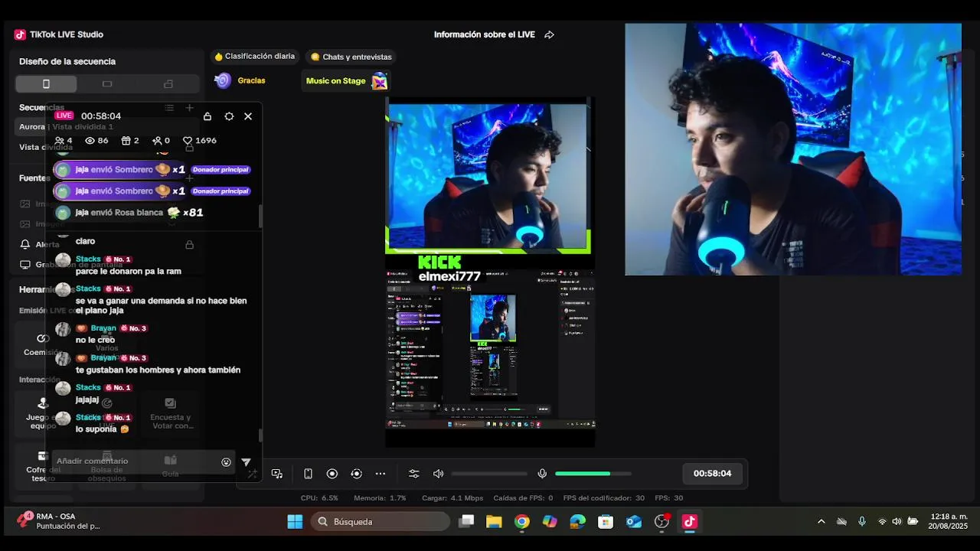
Task: Click the magic wand effects icon
Action: pos(252,474)
